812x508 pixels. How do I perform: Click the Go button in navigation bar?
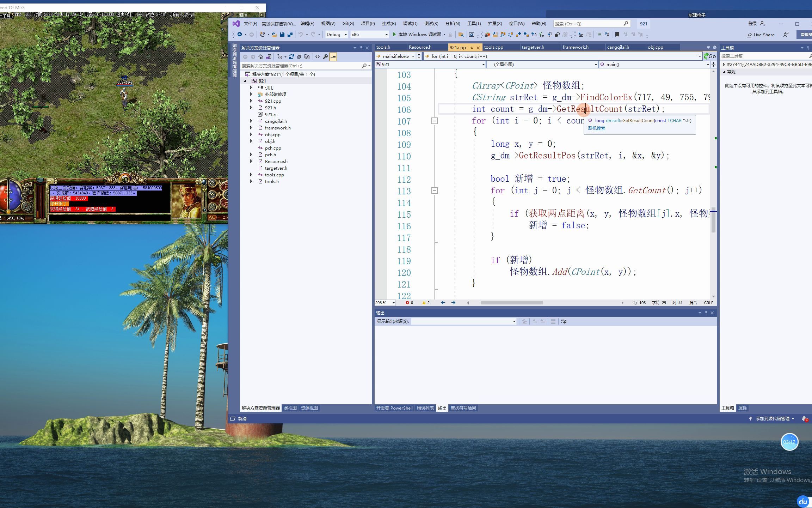pos(709,56)
